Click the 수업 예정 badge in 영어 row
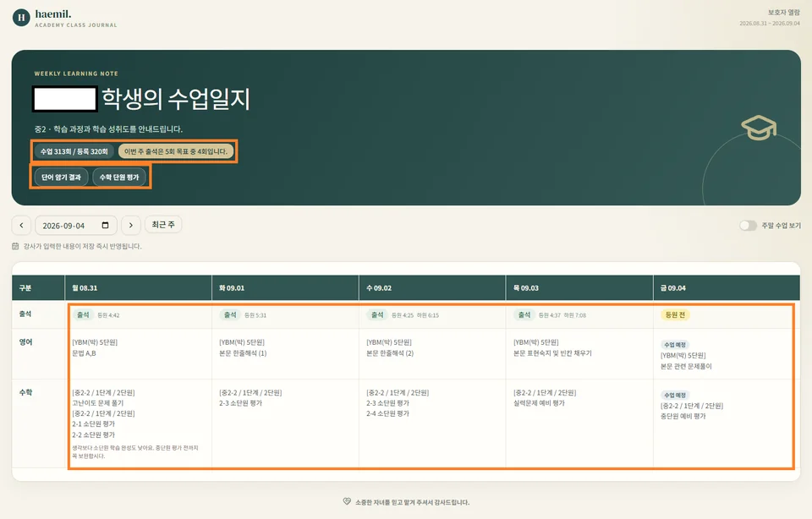Screen dimensions: 812x519 (x=675, y=345)
